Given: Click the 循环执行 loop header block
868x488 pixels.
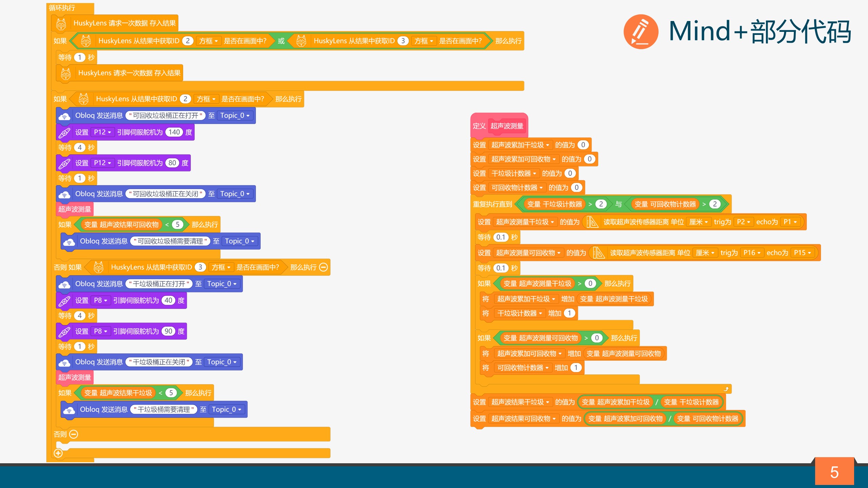Looking at the screenshot, I should point(70,8).
